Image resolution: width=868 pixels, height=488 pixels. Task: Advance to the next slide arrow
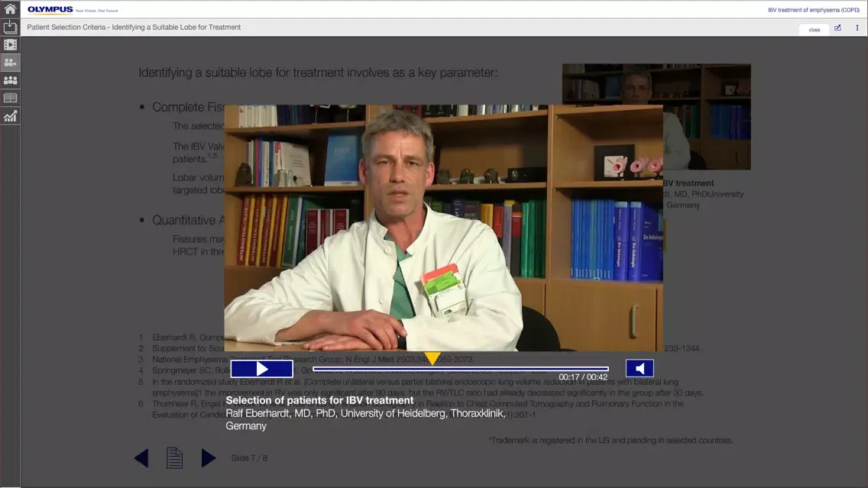[x=208, y=457]
